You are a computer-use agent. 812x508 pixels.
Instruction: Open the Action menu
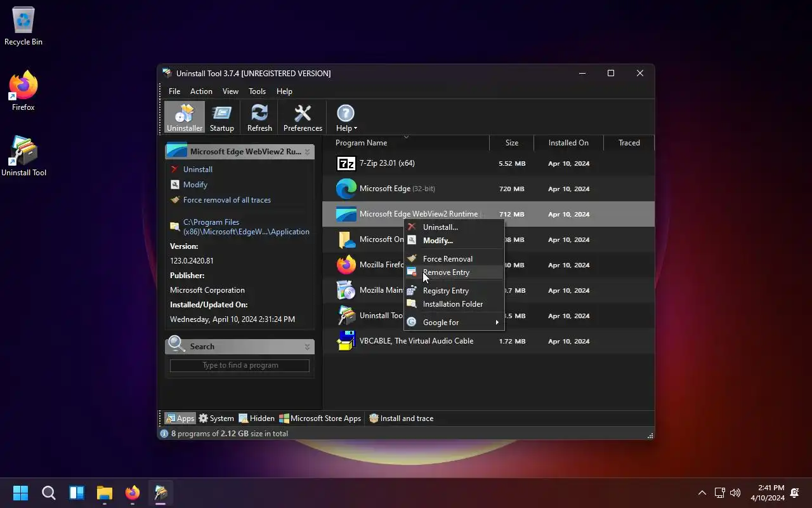(x=201, y=91)
